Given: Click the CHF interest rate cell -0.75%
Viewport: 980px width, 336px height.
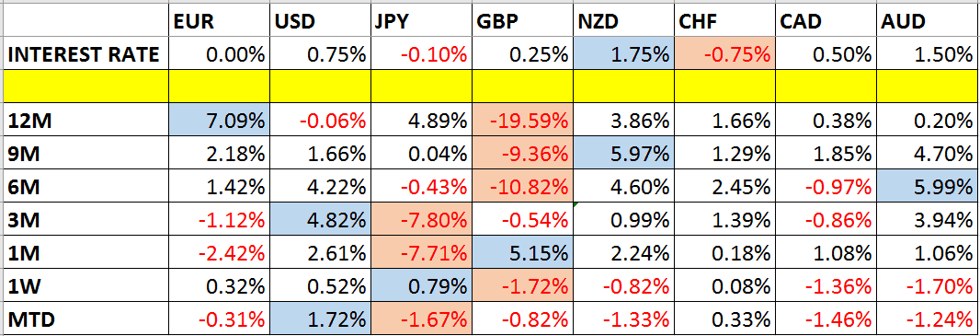Looking at the screenshot, I should [x=725, y=54].
